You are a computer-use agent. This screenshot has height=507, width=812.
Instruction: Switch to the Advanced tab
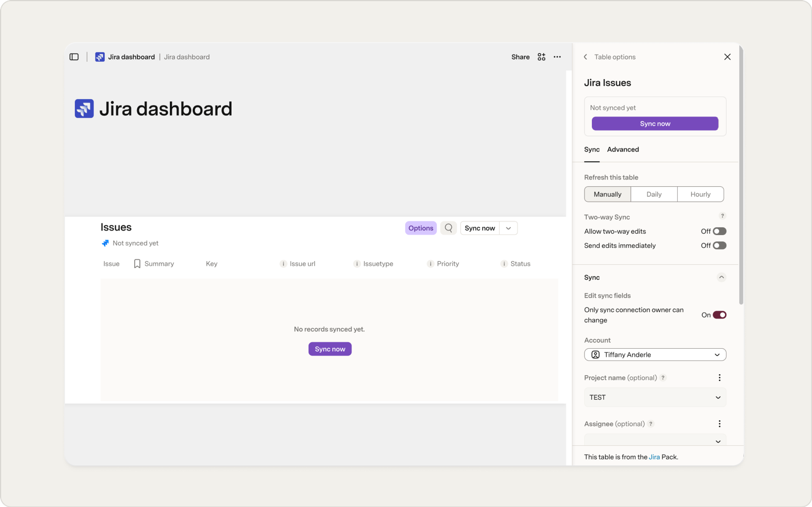623,150
